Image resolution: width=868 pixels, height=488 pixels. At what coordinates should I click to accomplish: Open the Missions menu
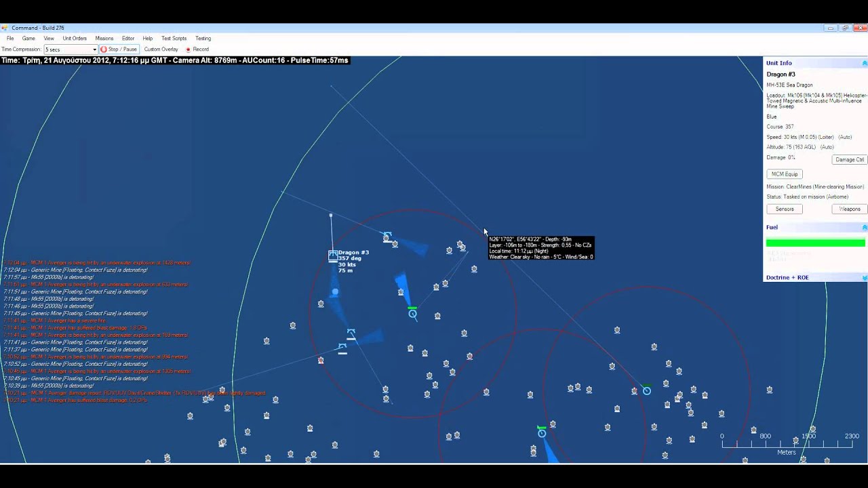(x=104, y=39)
